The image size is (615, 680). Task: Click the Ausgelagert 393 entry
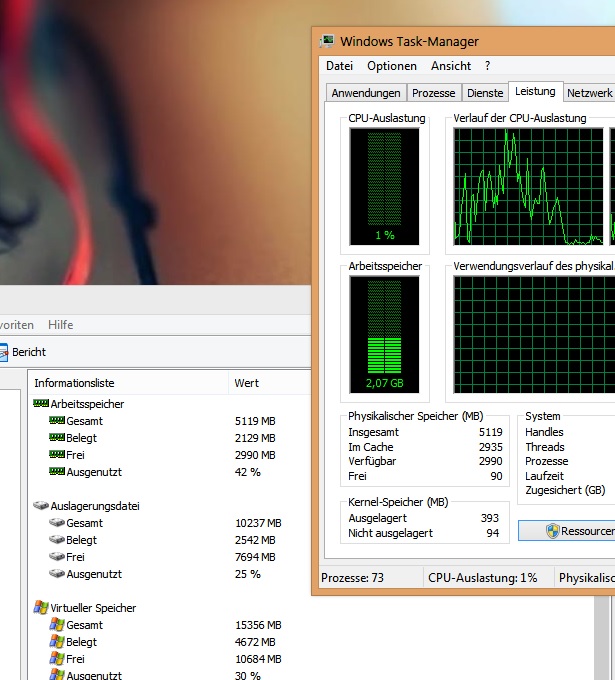[x=423, y=518]
